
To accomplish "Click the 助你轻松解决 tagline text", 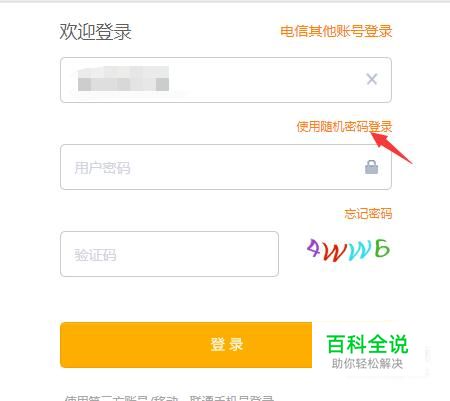I will tap(367, 364).
